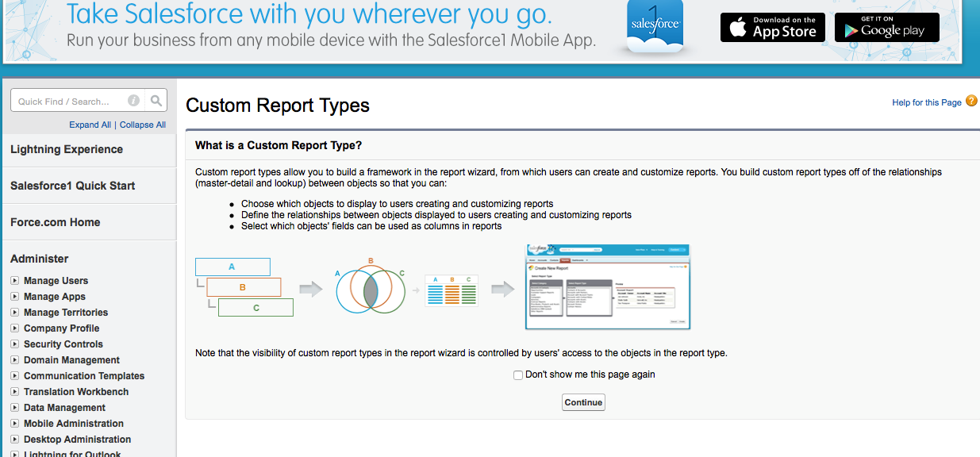Click the Expand All link
This screenshot has width=980, height=457.
[90, 125]
